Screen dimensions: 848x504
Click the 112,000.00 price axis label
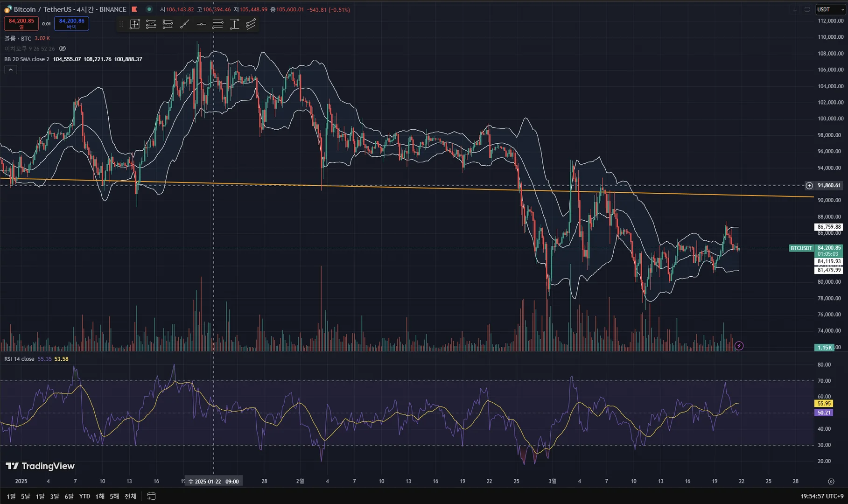(830, 21)
